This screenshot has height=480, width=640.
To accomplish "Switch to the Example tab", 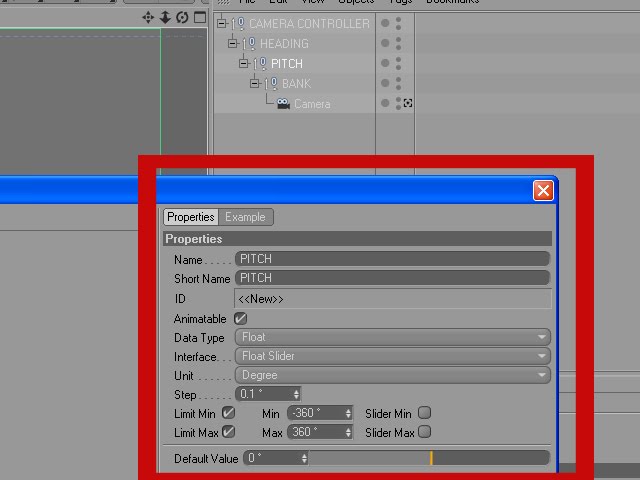I will 245,217.
